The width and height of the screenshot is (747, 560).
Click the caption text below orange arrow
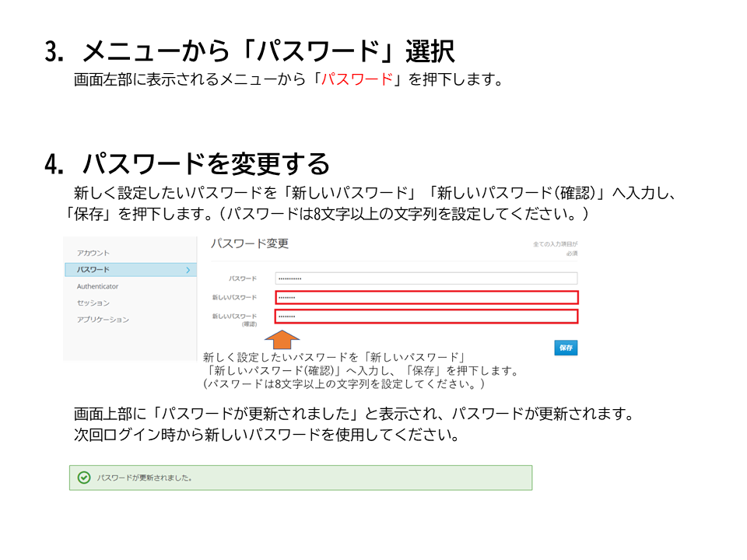[360, 370]
